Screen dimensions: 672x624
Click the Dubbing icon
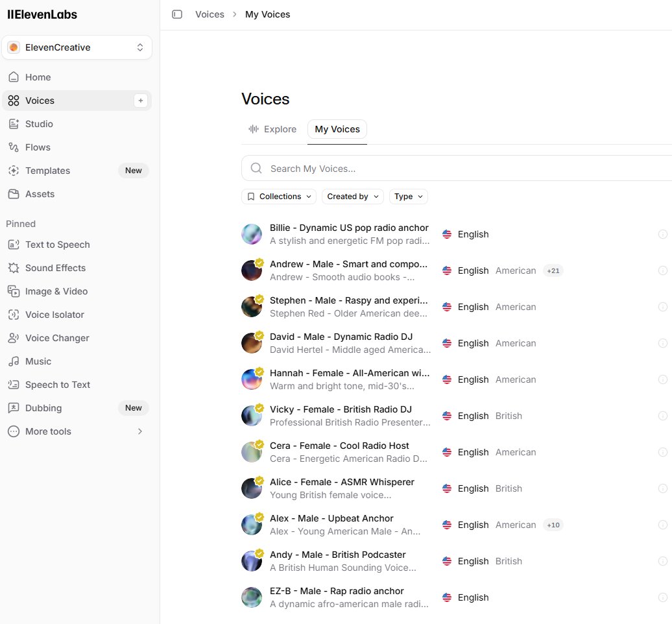tap(14, 407)
